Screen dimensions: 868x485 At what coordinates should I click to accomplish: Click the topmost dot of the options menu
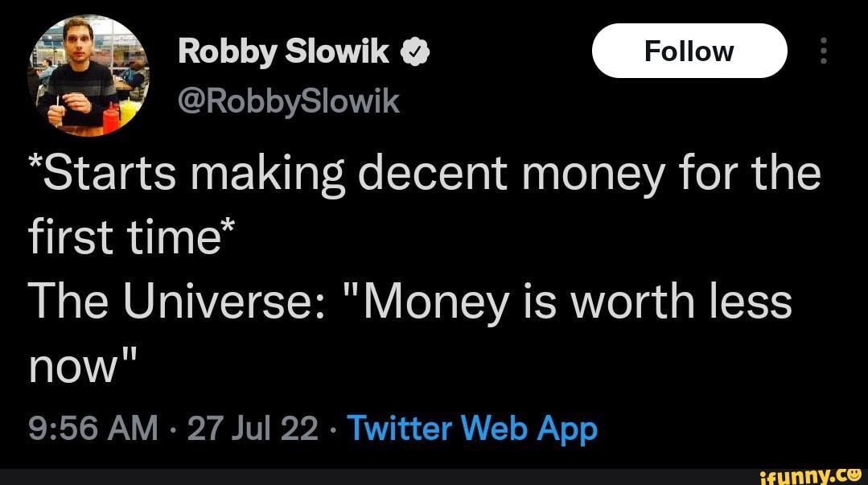[823, 40]
